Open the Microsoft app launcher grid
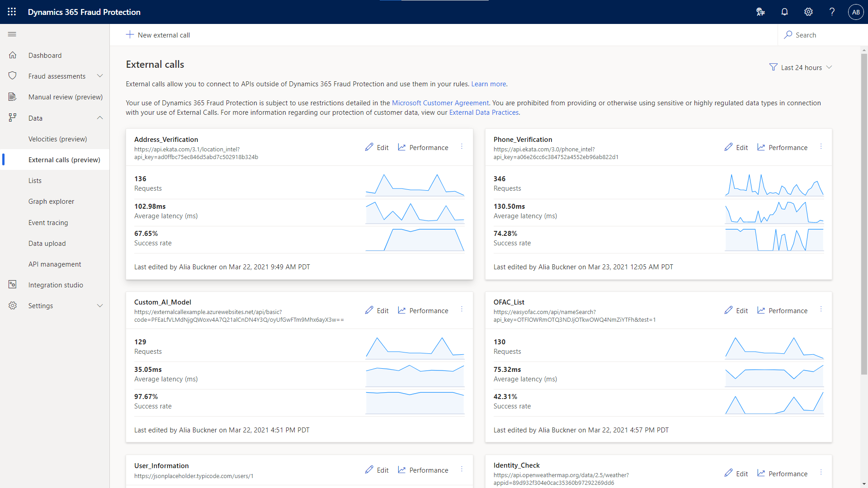868x488 pixels. (12, 12)
